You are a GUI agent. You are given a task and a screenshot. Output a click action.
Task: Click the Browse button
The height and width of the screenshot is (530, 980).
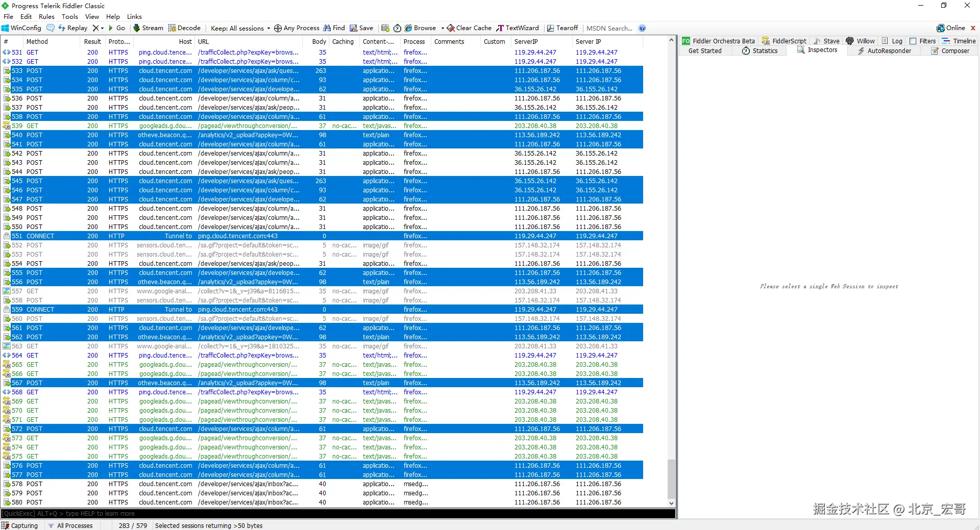421,28
